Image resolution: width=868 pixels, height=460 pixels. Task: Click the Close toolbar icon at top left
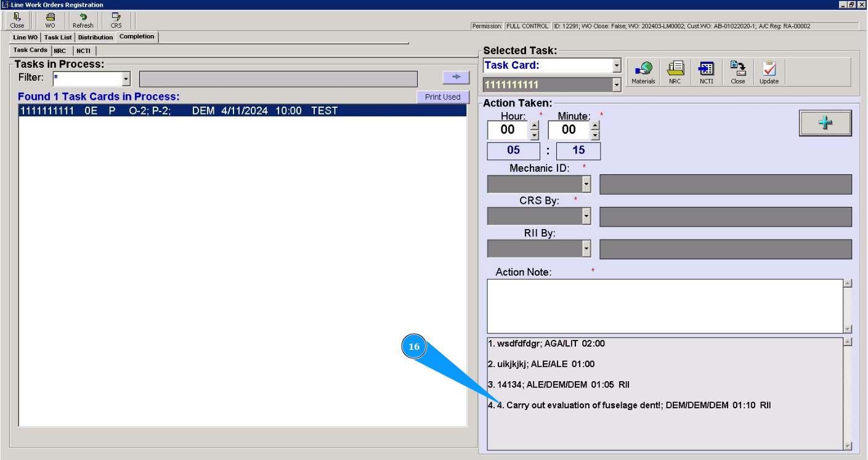[x=17, y=20]
